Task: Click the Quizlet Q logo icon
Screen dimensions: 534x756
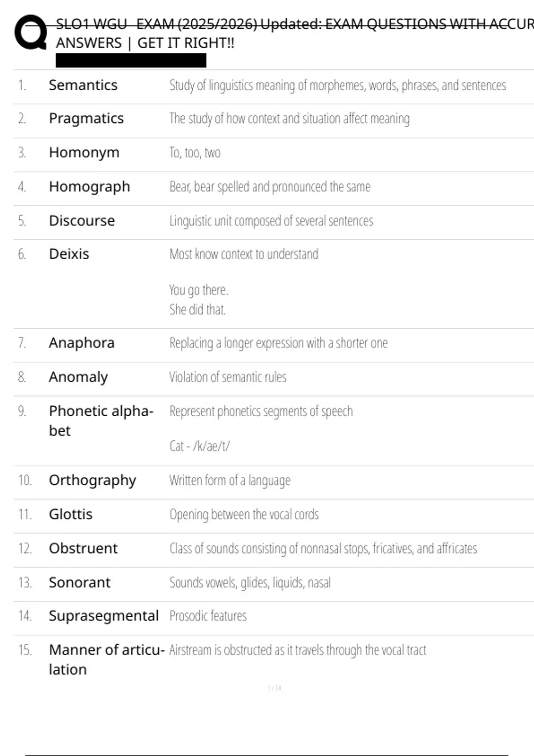Action: [x=31, y=32]
